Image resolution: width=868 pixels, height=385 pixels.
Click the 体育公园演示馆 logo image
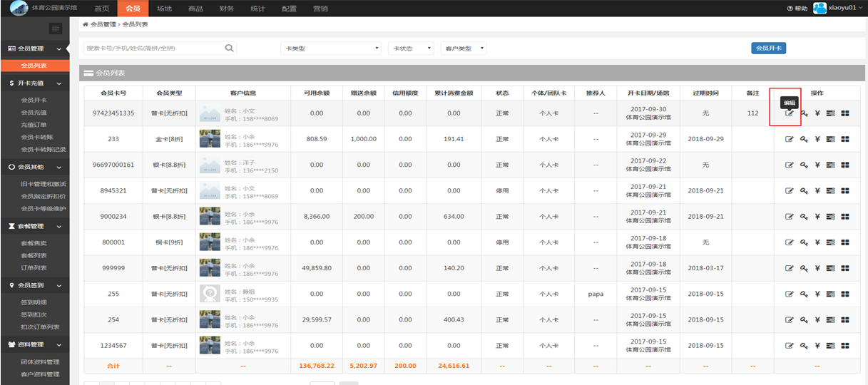coord(19,9)
